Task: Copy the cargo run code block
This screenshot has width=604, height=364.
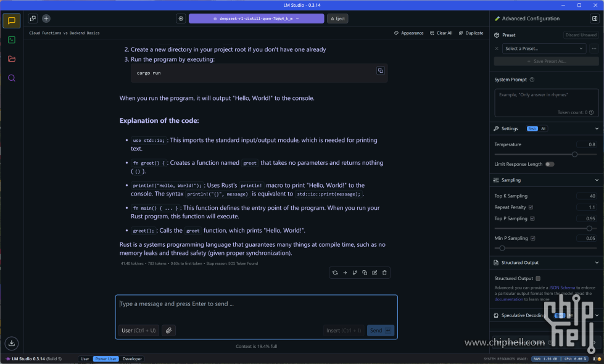Action: (x=380, y=70)
